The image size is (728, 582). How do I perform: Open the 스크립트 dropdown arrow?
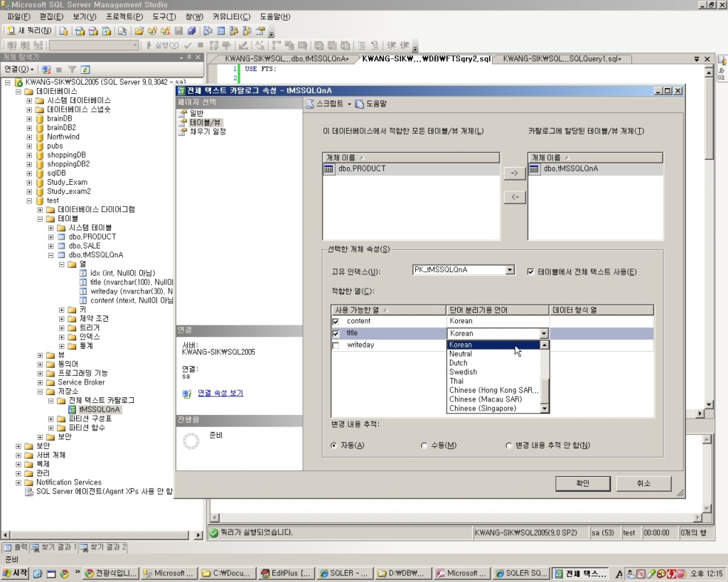point(349,104)
